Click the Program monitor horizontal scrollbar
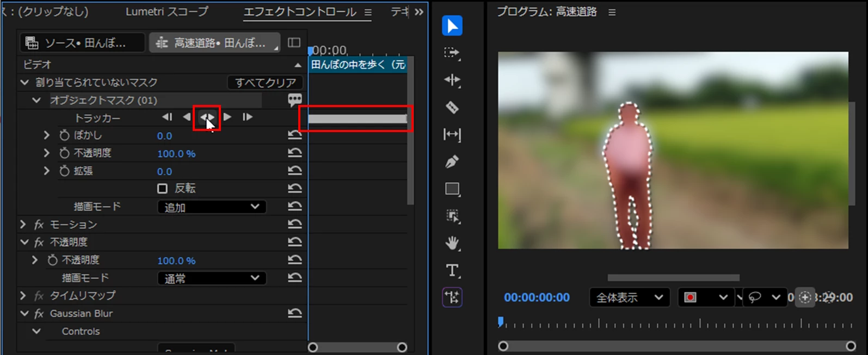Screen dimensions: 868x355 click(673, 278)
